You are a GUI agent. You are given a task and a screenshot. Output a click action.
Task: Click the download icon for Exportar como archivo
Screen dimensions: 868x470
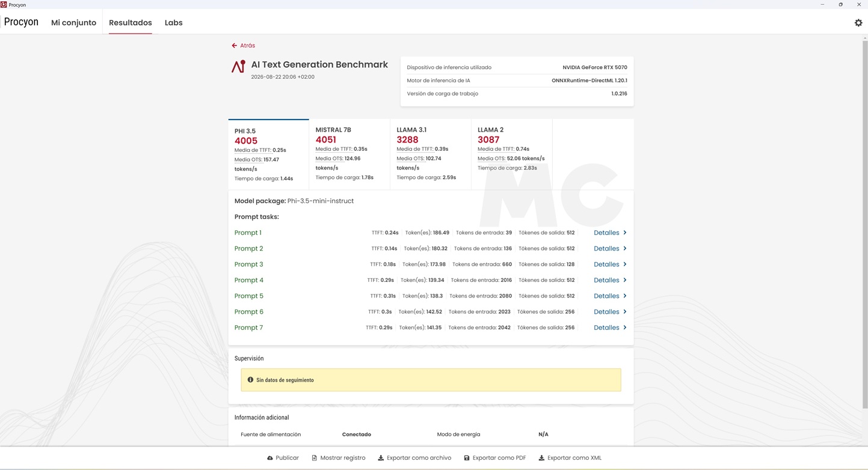[x=381, y=458]
